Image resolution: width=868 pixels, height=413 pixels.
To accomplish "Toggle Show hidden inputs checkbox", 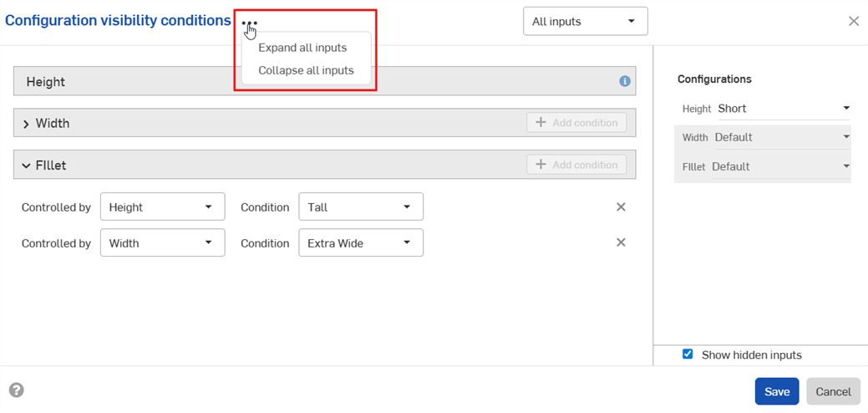I will 688,354.
